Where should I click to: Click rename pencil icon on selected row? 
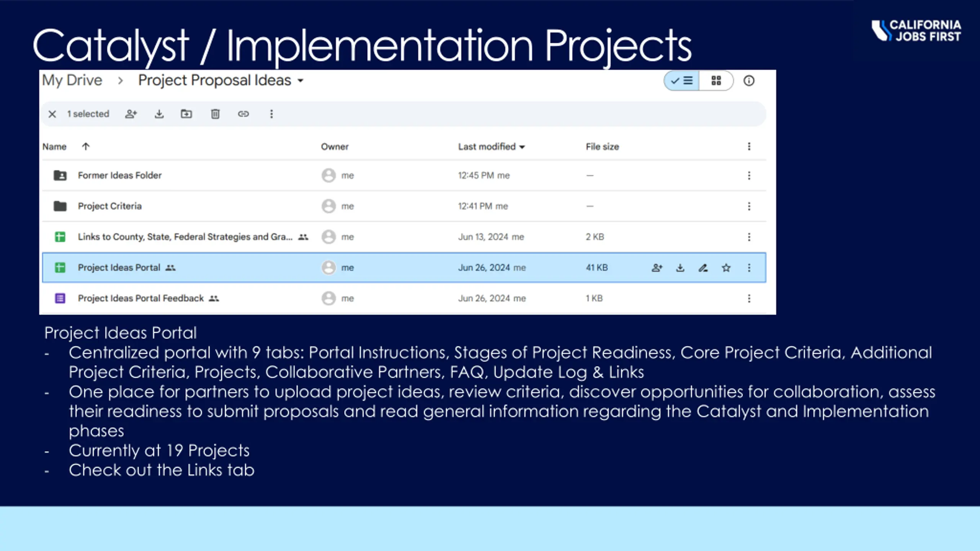[x=703, y=268]
